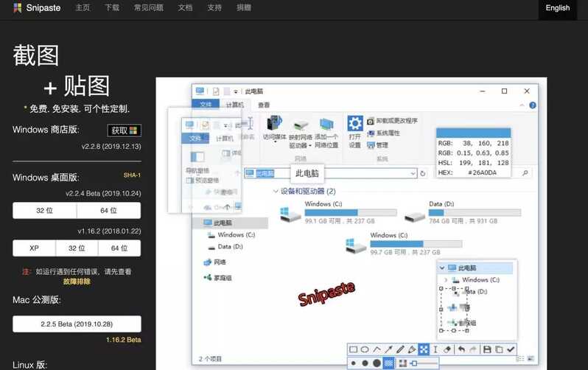
Task: Select the marker highlighter tool
Action: point(412,350)
